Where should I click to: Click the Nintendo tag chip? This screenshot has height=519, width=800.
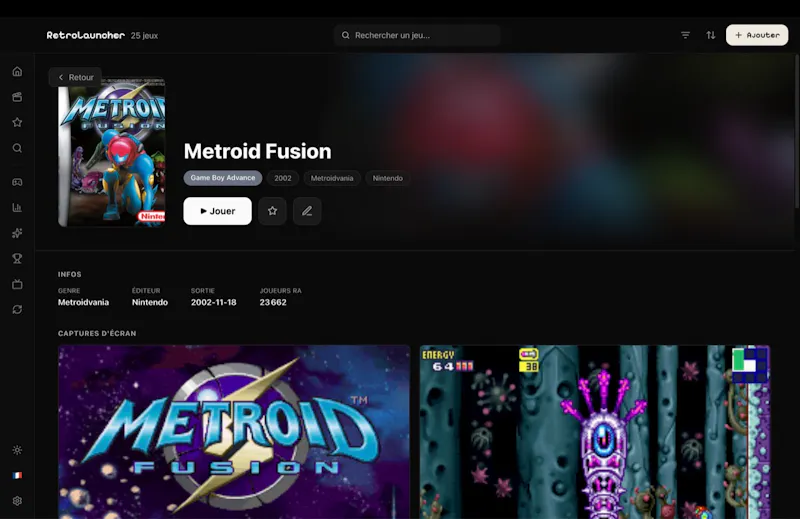coord(388,178)
